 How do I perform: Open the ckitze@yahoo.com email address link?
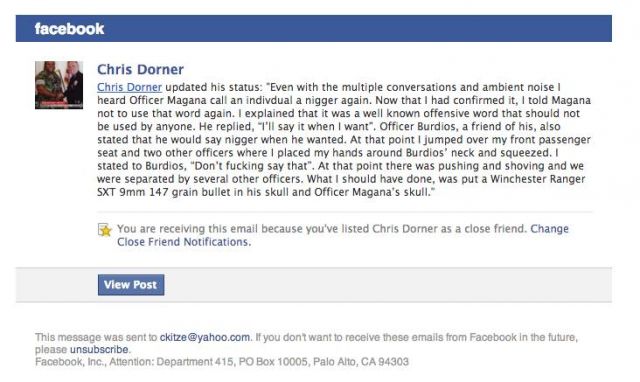click(x=204, y=338)
